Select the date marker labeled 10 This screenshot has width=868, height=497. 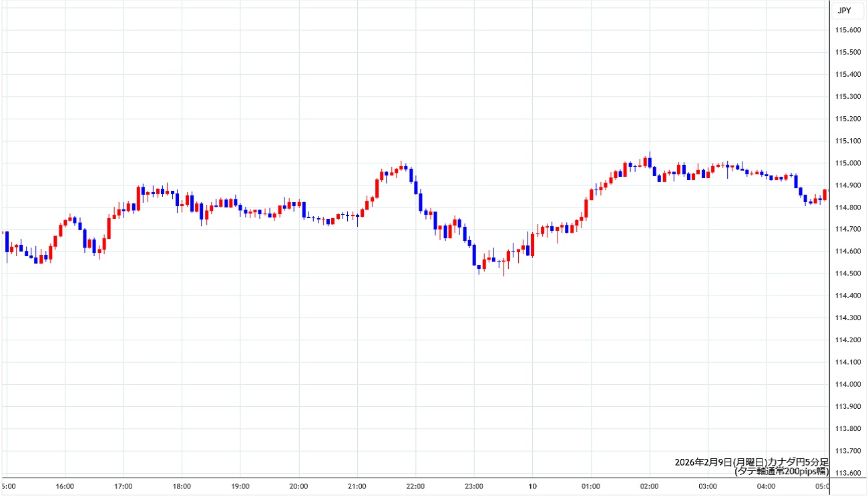pos(532,486)
